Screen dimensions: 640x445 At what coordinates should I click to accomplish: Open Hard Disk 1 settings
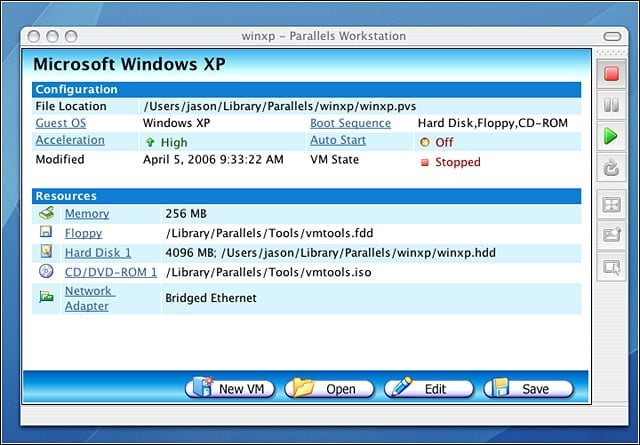tap(98, 253)
